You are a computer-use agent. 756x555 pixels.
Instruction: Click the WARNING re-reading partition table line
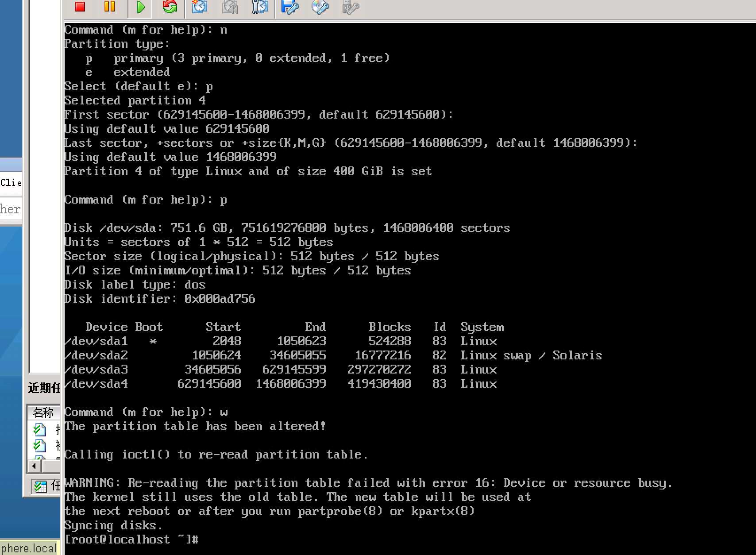coord(368,483)
